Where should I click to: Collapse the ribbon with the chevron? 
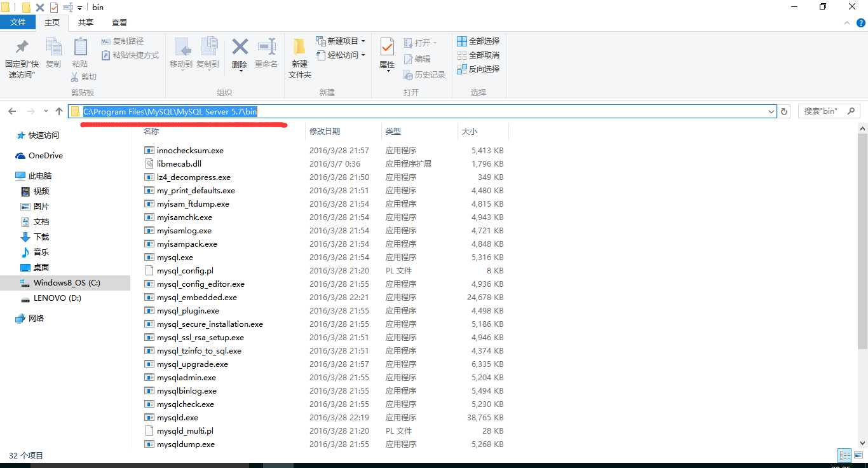click(846, 22)
